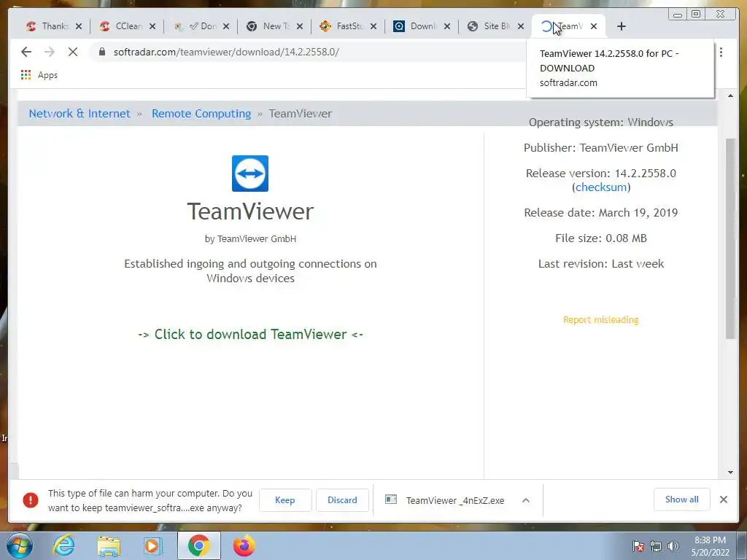The width and height of the screenshot is (747, 560).
Task: Go back to previous page
Action: pos(26,52)
